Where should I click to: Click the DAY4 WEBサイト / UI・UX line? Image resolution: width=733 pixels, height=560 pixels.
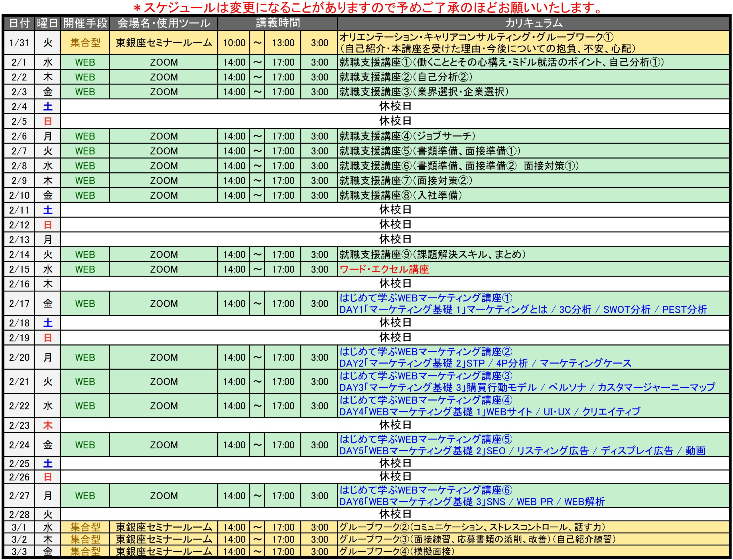coord(490,412)
